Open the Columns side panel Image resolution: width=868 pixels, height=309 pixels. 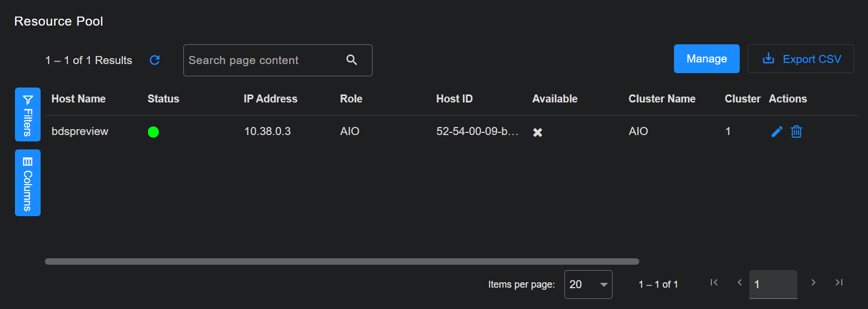tap(28, 183)
